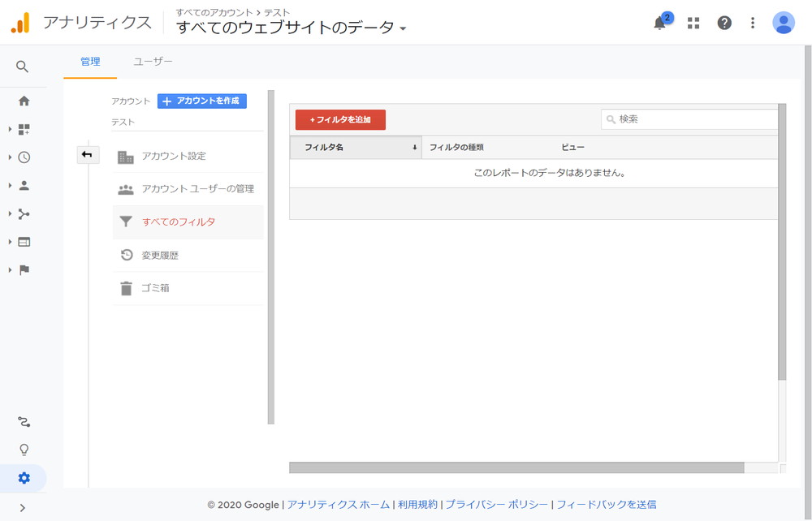Sort by フィルタ名 column arrow
The width and height of the screenshot is (812, 521).
click(414, 148)
